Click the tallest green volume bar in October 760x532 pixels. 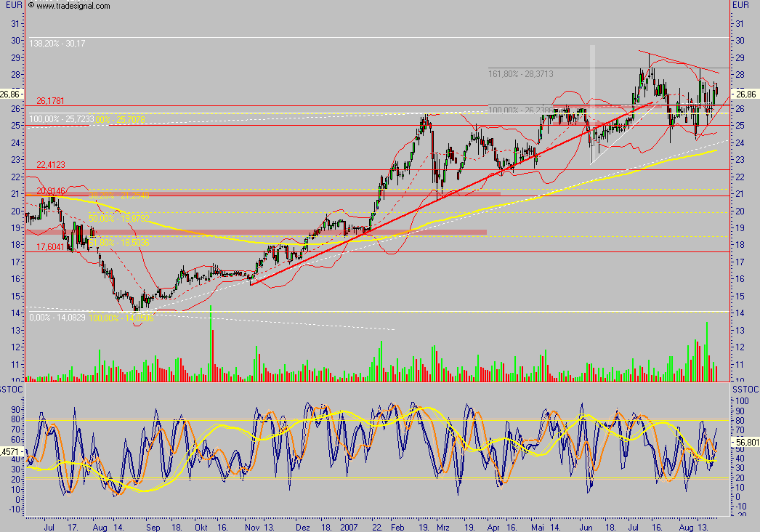point(211,343)
